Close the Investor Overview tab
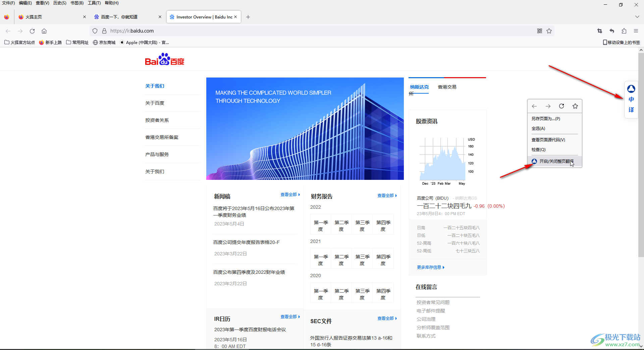The height and width of the screenshot is (350, 644). pyautogui.click(x=235, y=17)
